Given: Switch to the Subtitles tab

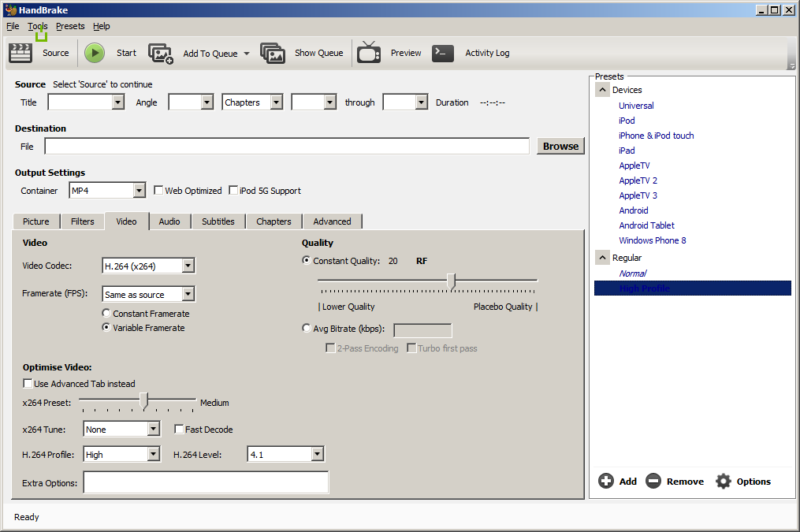Looking at the screenshot, I should click(x=218, y=221).
